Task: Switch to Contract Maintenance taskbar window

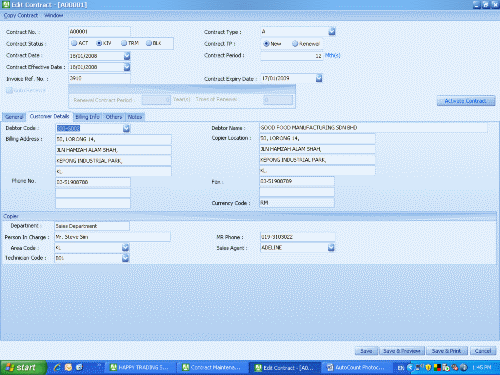Action: [212, 368]
